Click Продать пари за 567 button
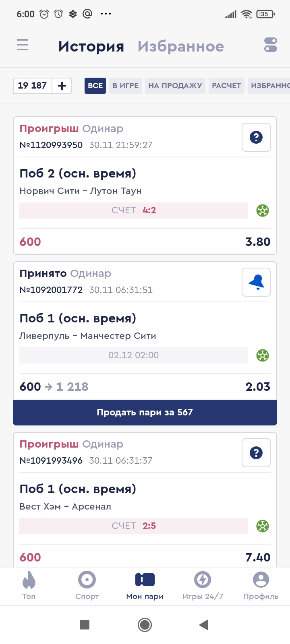The height and width of the screenshot is (644, 290). pos(145,412)
